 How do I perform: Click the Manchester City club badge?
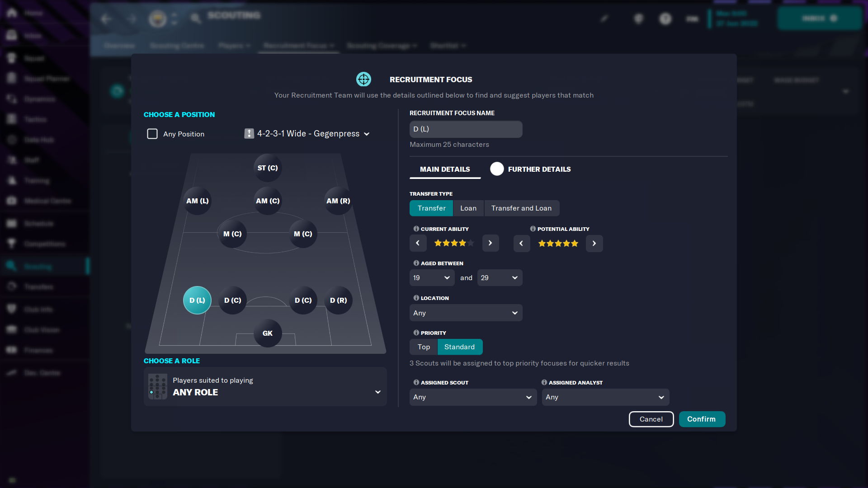point(157,19)
